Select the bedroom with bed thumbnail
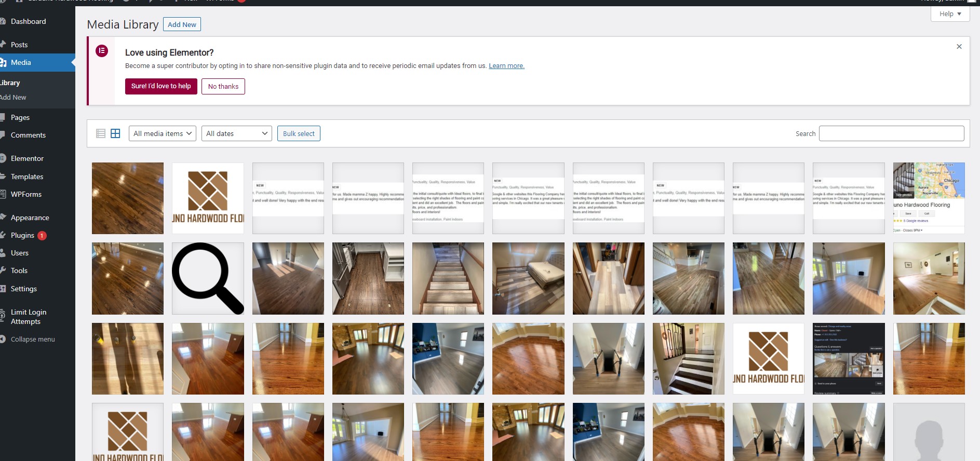This screenshot has height=461, width=980. 528,278
